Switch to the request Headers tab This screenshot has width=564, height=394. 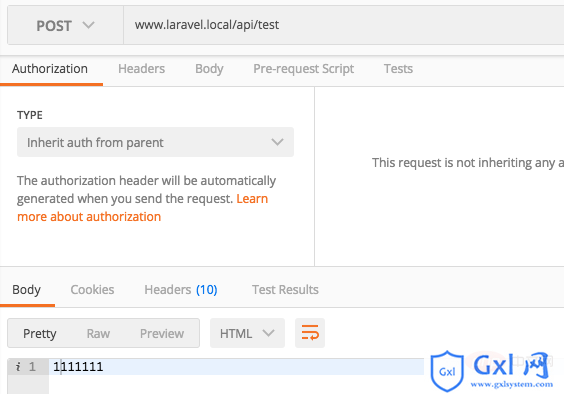141,68
